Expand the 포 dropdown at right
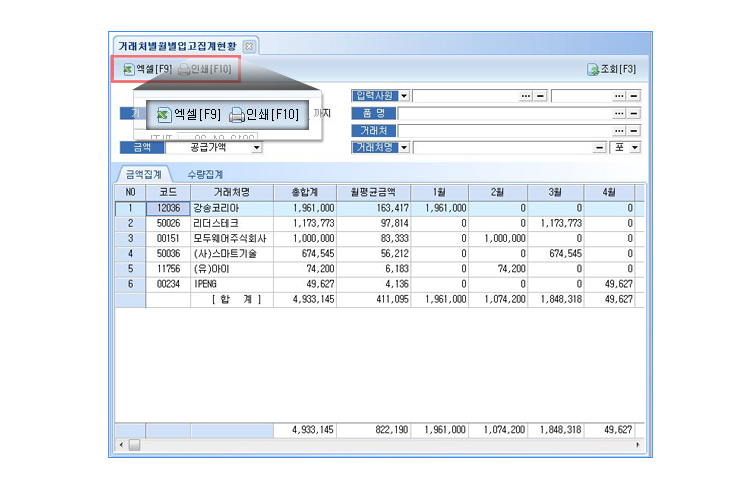 (634, 148)
